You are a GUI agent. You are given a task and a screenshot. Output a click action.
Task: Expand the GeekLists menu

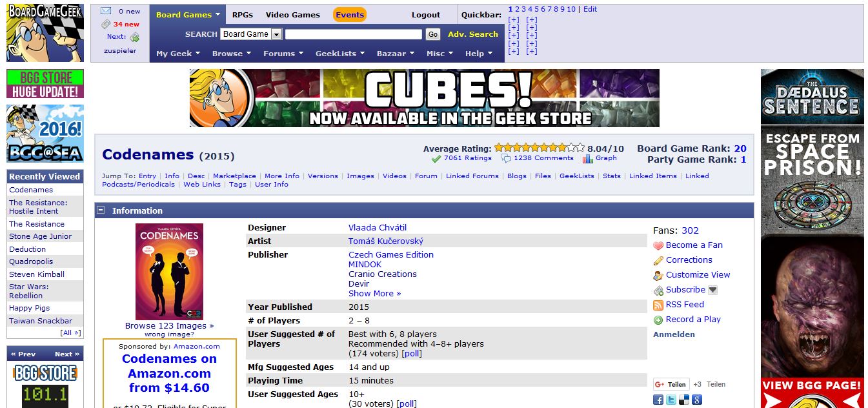pyautogui.click(x=340, y=54)
